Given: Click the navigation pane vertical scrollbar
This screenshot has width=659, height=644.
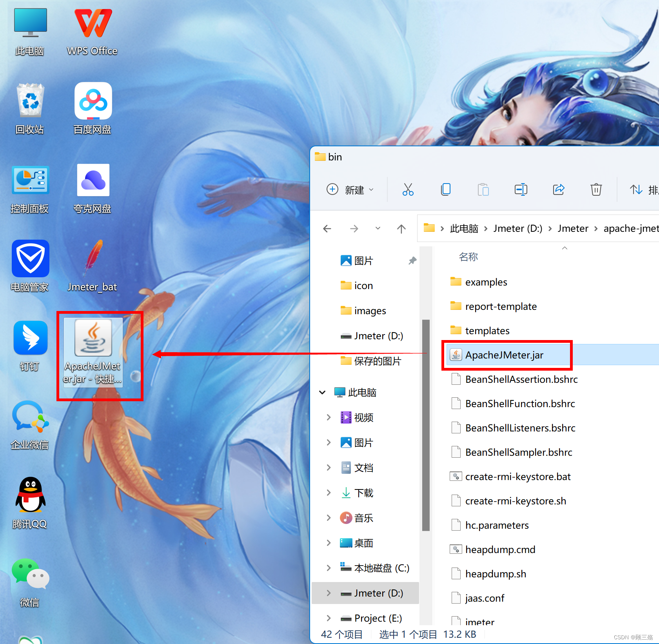Looking at the screenshot, I should point(426,425).
